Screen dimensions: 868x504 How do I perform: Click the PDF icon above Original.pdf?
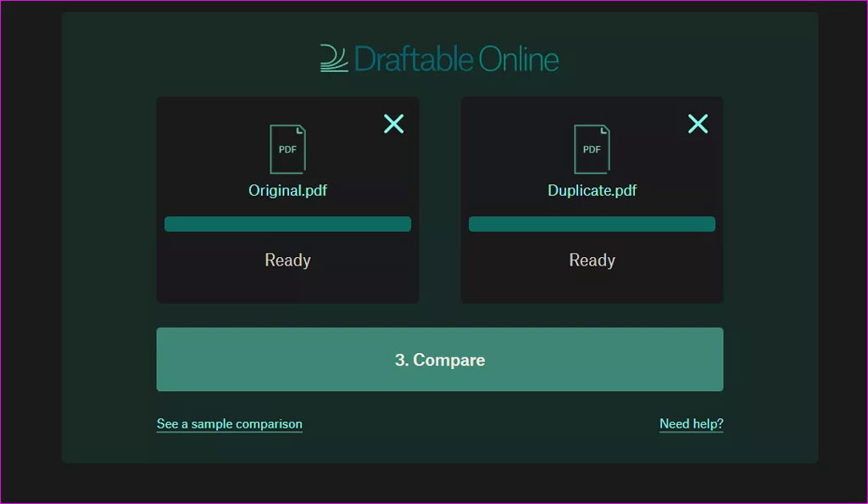click(288, 149)
